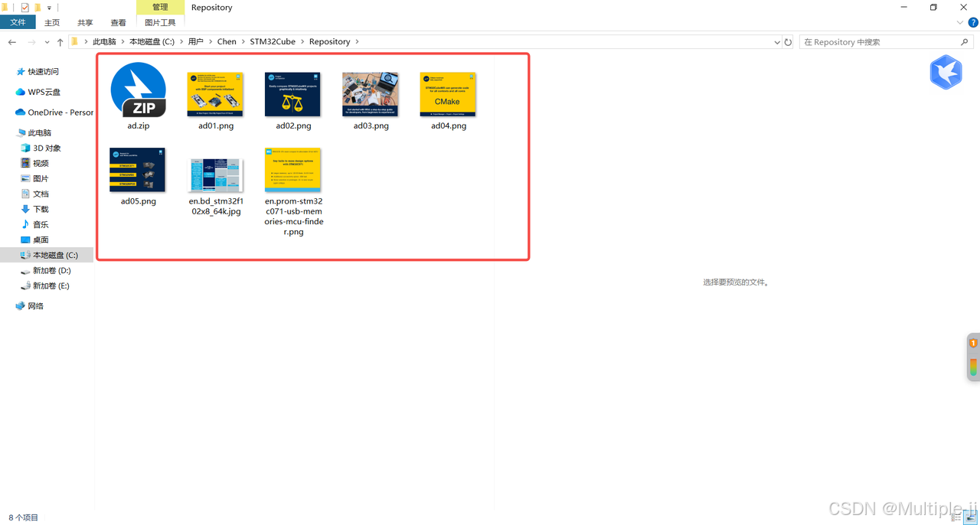The height and width of the screenshot is (525, 980).
Task: Switch to large thumbnails view
Action: [x=970, y=517]
